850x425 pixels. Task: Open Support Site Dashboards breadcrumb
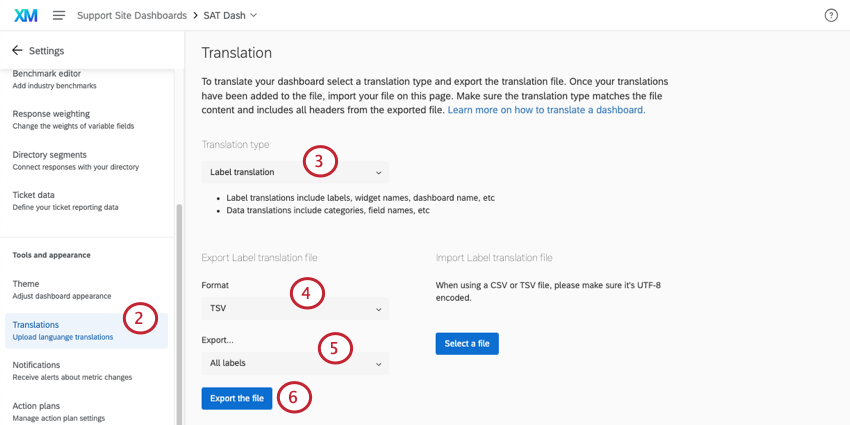(132, 15)
